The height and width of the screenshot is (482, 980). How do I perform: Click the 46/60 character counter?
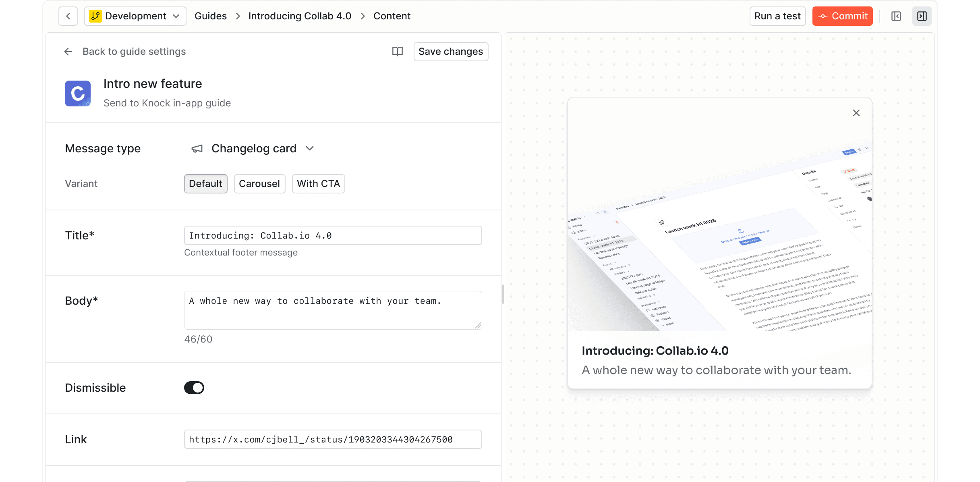(x=198, y=339)
